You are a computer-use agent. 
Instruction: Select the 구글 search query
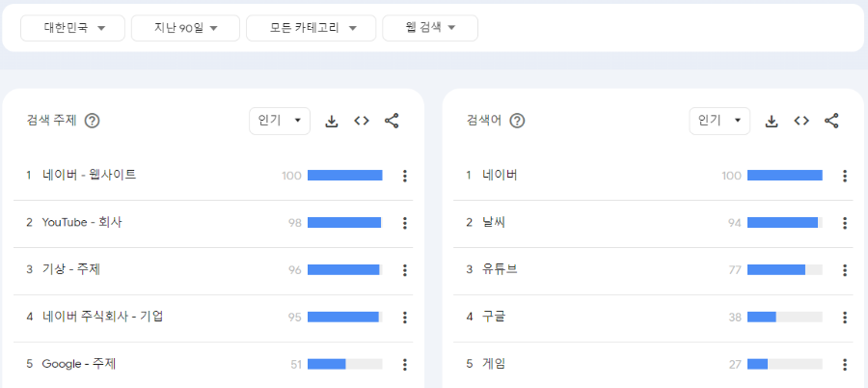[x=494, y=317]
